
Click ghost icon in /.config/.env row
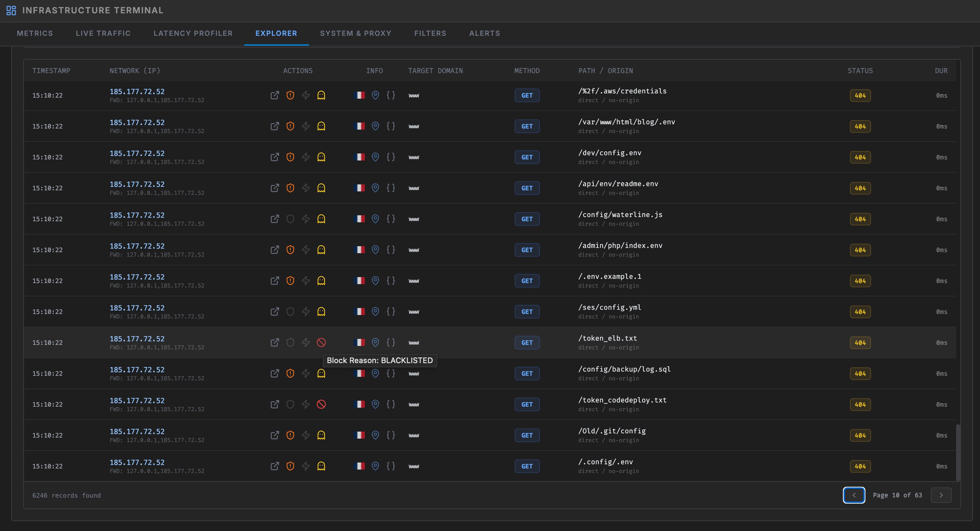(322, 466)
